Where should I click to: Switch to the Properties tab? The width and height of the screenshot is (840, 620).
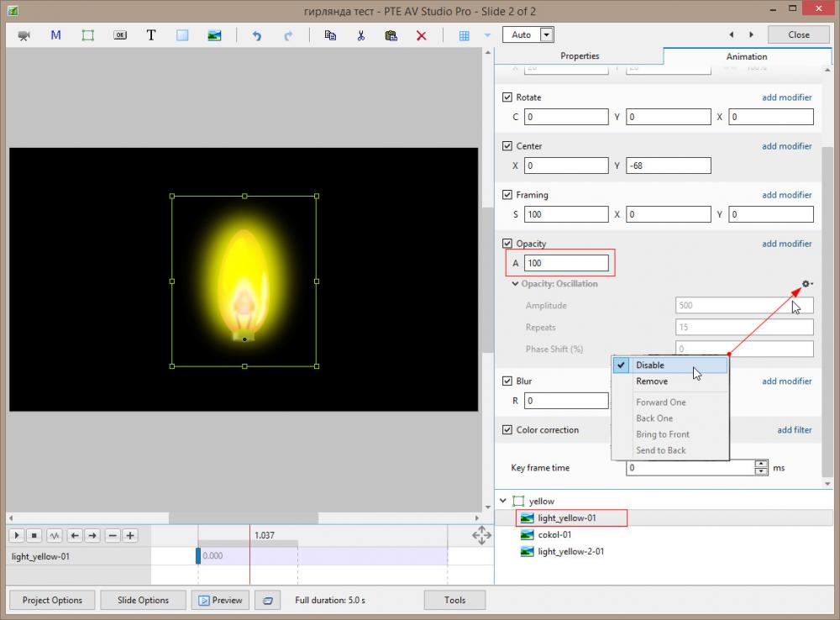580,56
